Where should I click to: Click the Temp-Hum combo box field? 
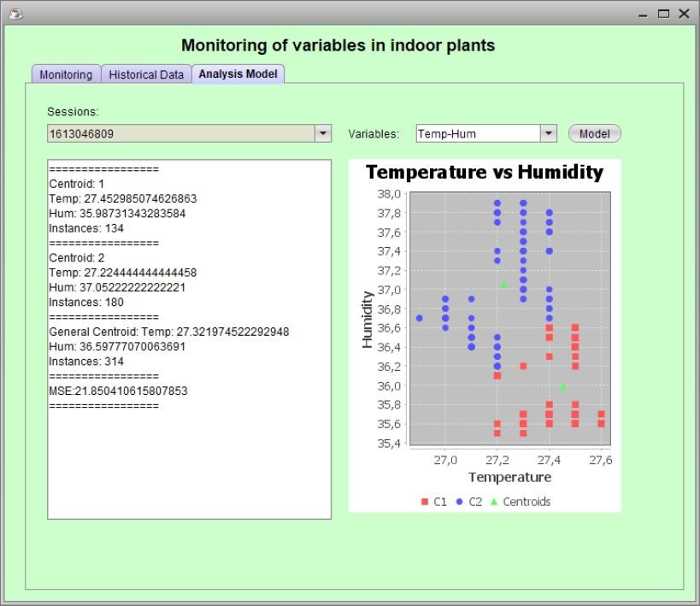[477, 133]
